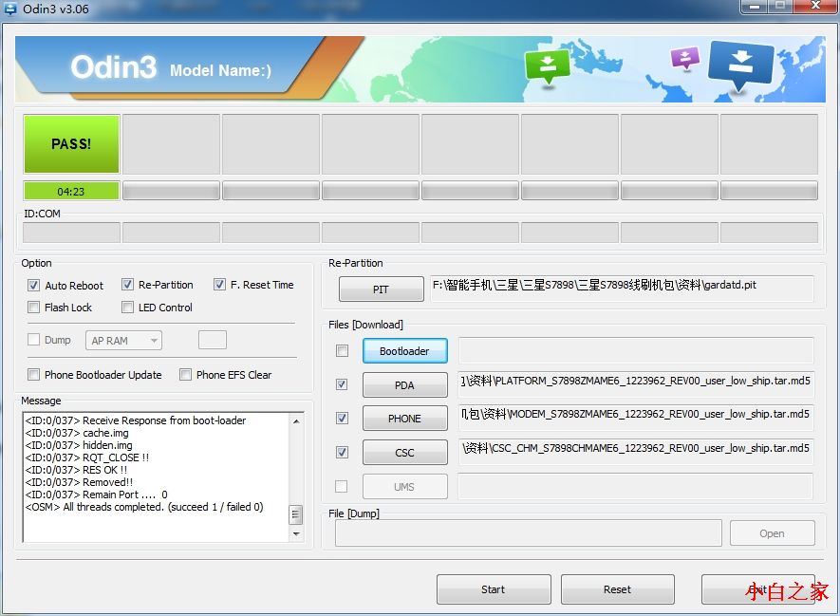Click the CSC_CHM file path field
Image resolution: width=840 pixels, height=616 pixels.
(x=637, y=452)
